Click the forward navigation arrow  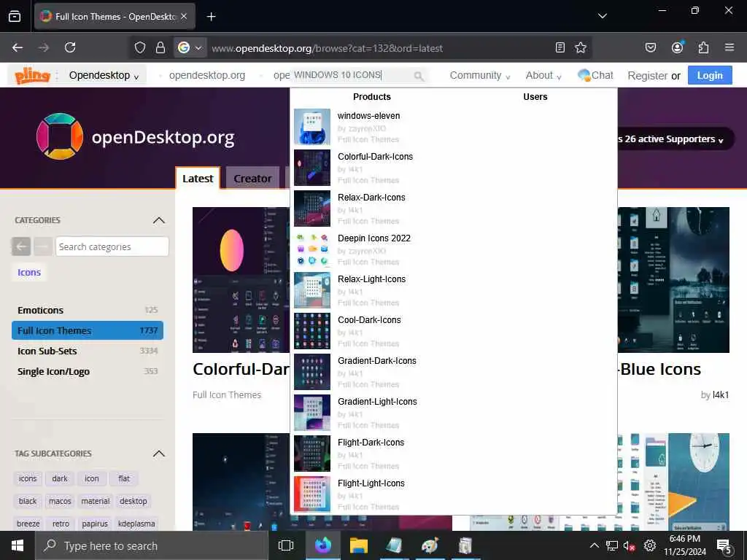(43, 47)
